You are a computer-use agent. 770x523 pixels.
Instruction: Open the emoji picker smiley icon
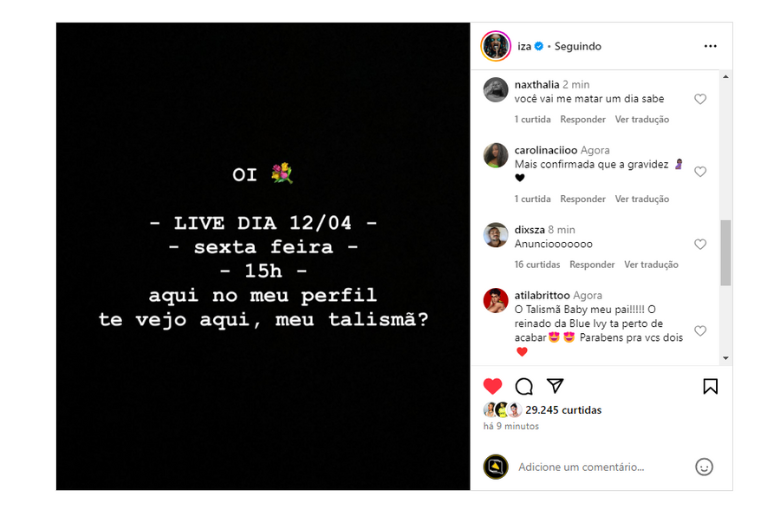[x=704, y=467]
